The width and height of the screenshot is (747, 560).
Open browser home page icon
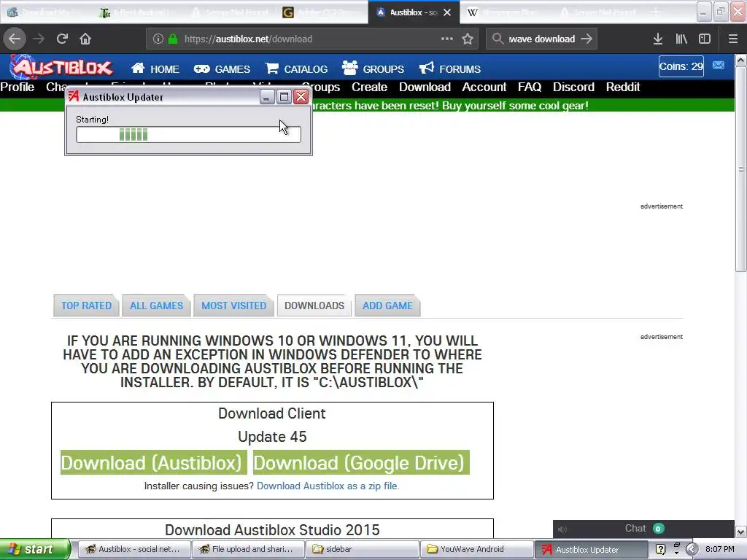coord(85,39)
